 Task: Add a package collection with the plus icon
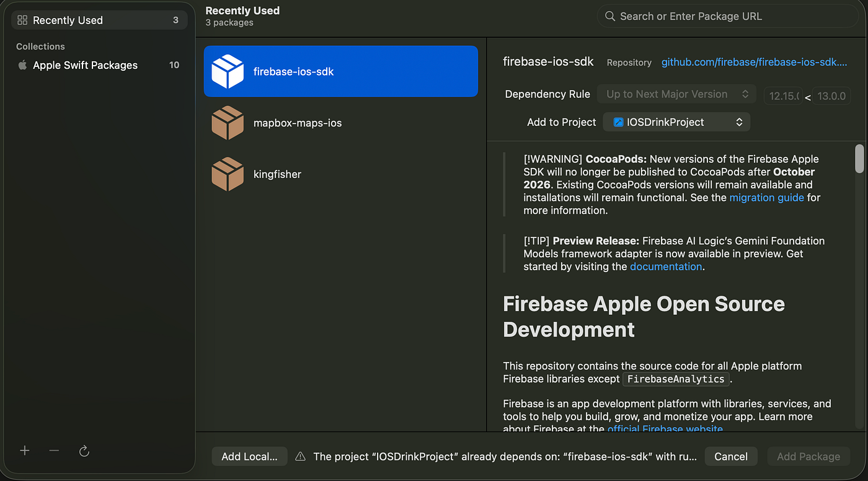[25, 451]
